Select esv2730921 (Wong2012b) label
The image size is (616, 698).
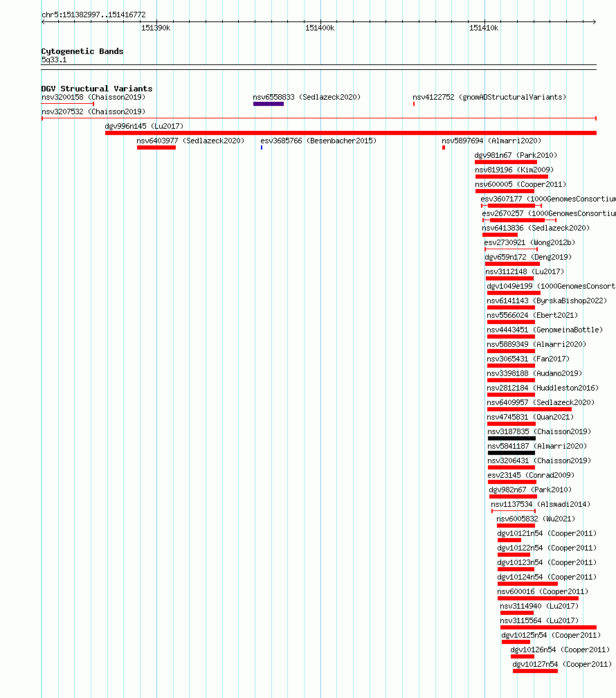pos(529,242)
